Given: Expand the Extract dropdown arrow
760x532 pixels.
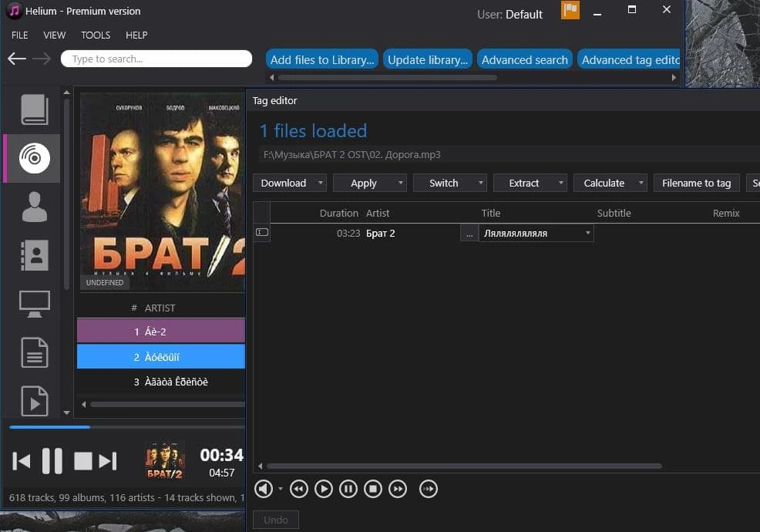Looking at the screenshot, I should (561, 183).
